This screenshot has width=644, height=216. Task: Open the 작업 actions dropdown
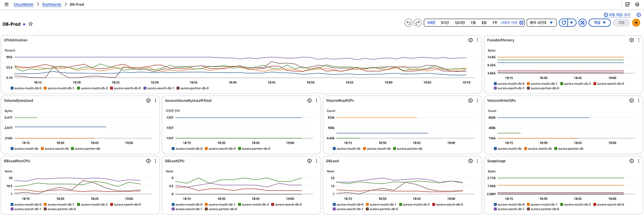coord(599,23)
